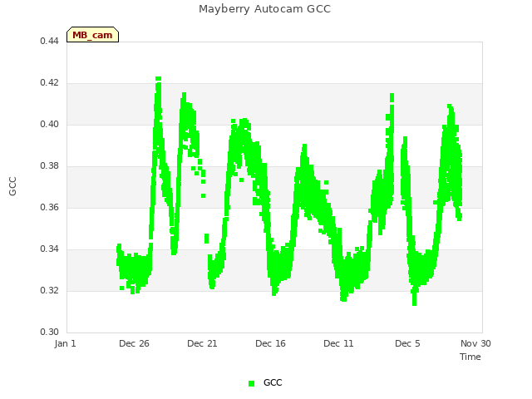
Task: Click the vertical GCC y-axis title
Action: [x=12, y=186]
